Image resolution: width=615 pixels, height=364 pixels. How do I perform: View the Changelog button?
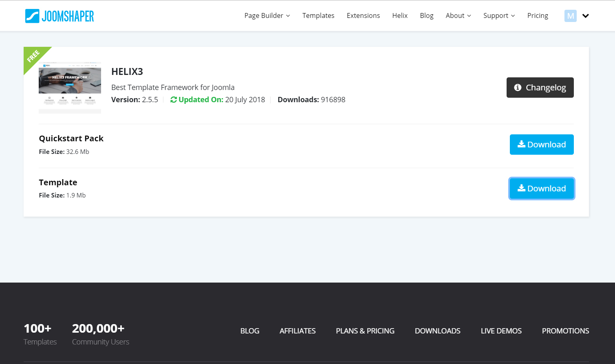click(x=540, y=88)
